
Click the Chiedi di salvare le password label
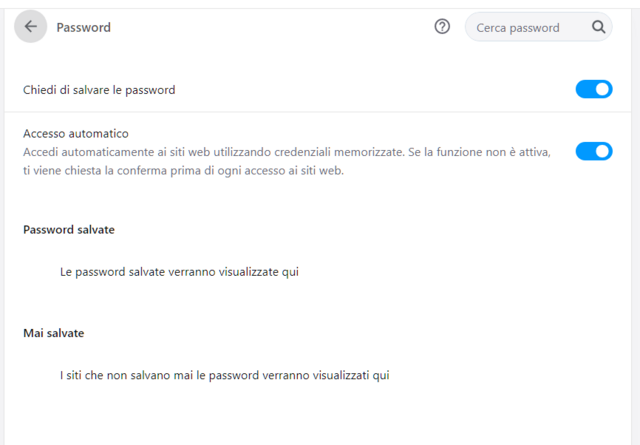pyautogui.click(x=99, y=90)
